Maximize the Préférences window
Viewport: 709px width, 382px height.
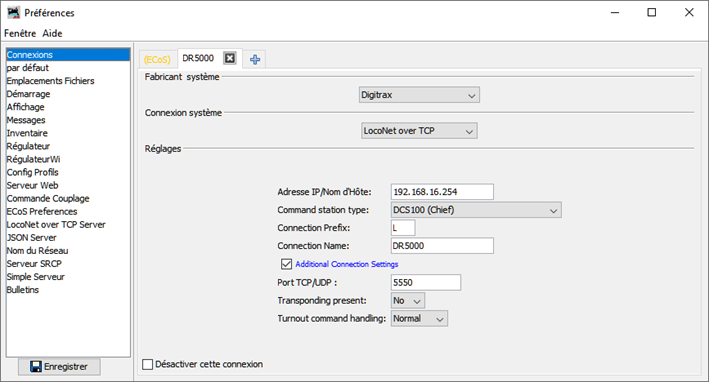coord(652,12)
